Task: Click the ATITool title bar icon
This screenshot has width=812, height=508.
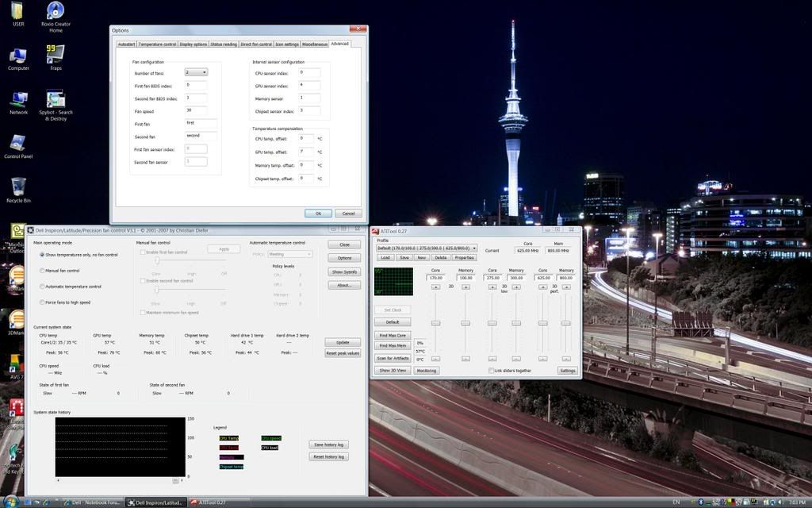Action: [375, 231]
